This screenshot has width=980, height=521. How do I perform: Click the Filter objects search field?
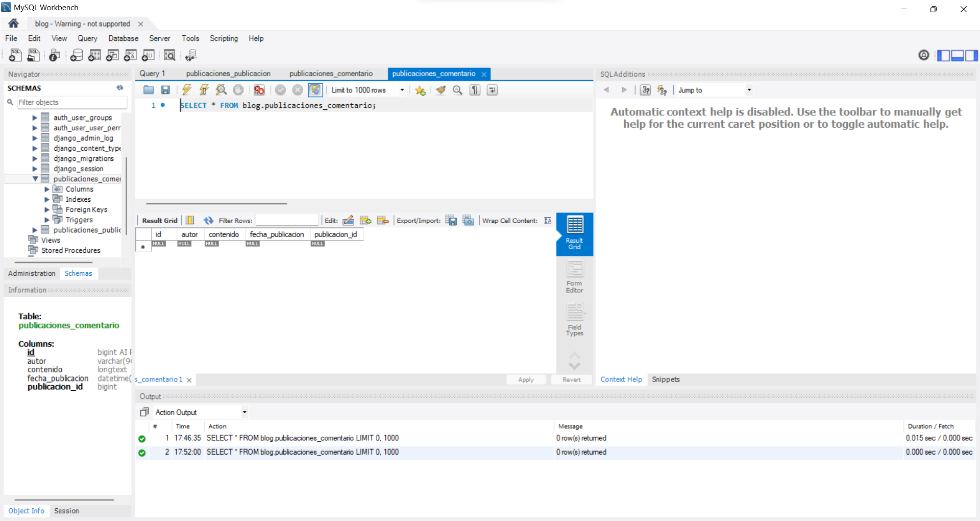point(71,103)
